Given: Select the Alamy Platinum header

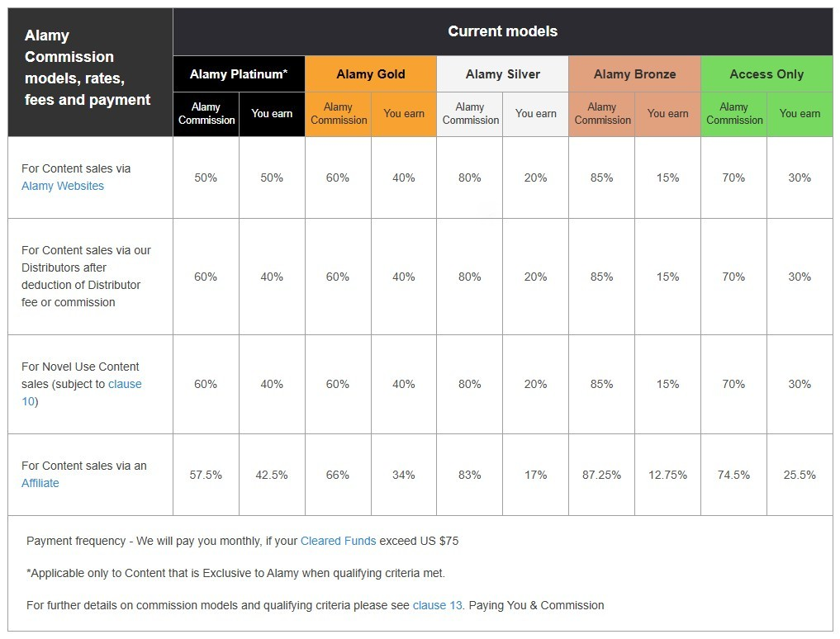Looking at the screenshot, I should tap(239, 74).
